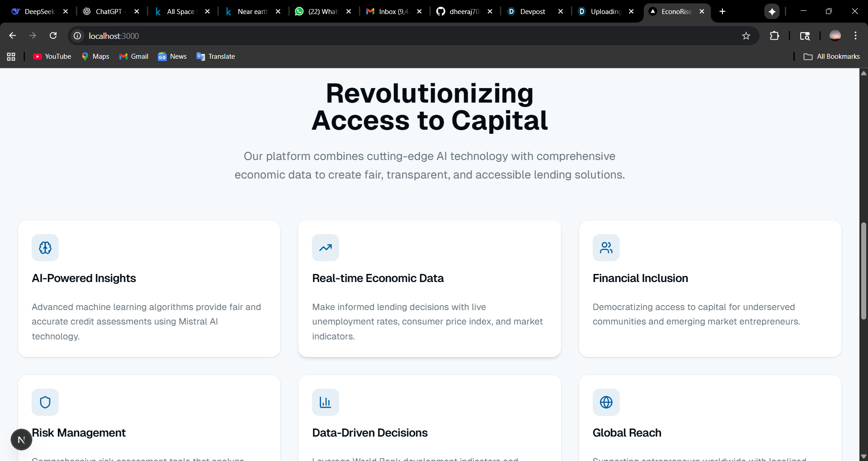868x461 pixels.
Task: Close the WhatsApp tab
Action: tap(349, 11)
